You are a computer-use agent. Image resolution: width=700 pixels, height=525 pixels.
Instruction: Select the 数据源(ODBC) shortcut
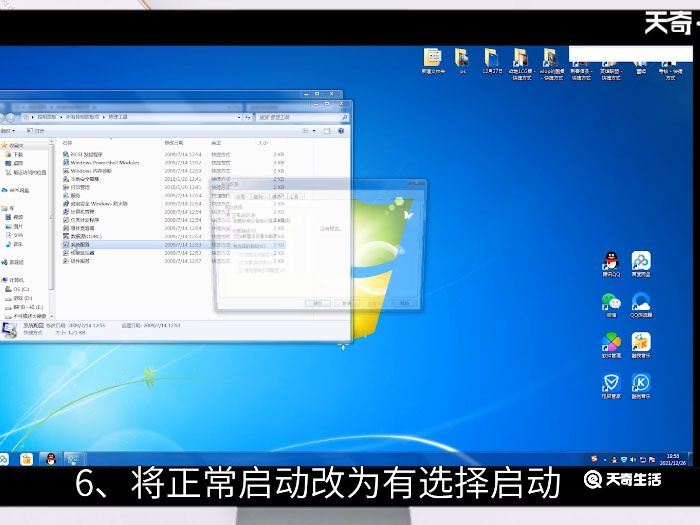83,236
